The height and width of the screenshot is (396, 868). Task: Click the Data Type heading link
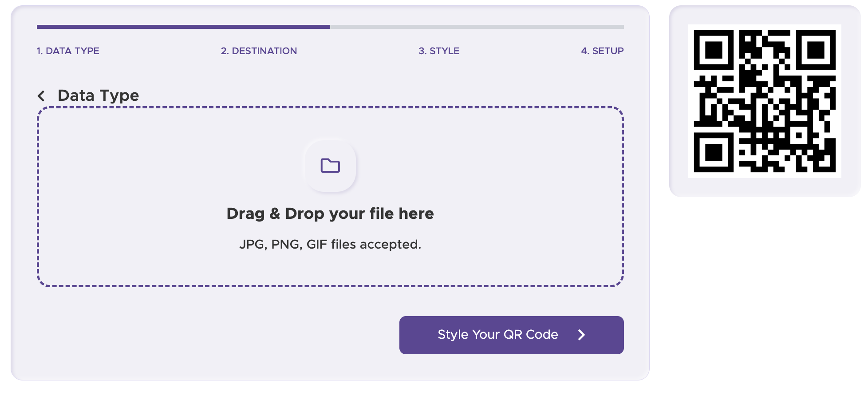(98, 95)
